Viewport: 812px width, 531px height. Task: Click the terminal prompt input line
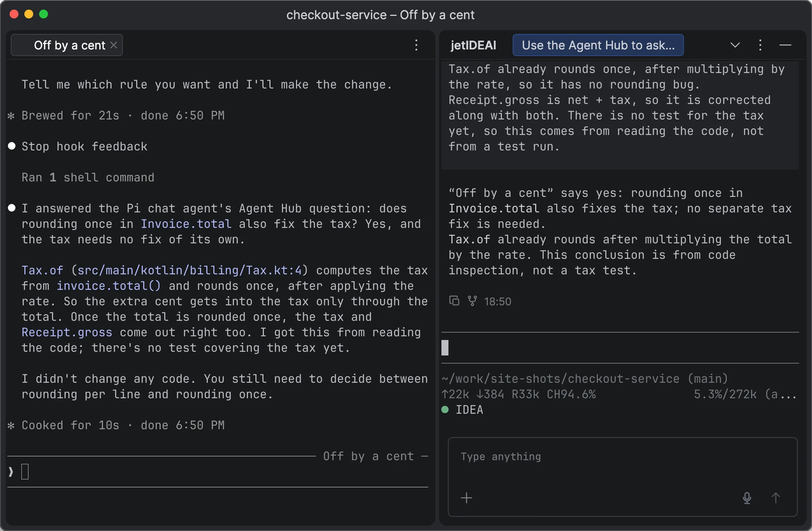coord(218,472)
